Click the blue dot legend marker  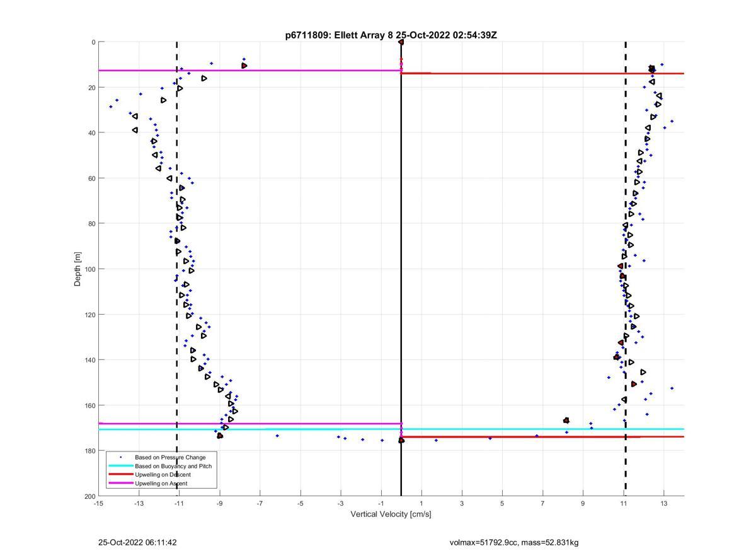point(120,457)
